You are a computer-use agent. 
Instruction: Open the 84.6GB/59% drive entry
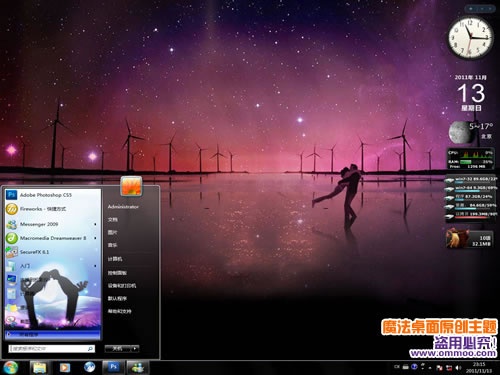471,206
